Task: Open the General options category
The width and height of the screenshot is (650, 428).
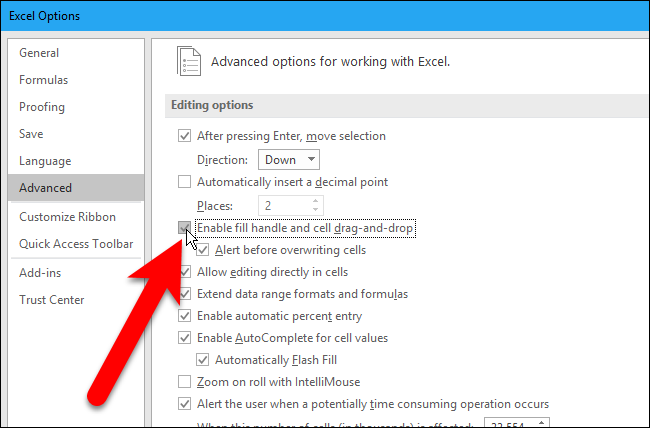Action: tap(39, 53)
